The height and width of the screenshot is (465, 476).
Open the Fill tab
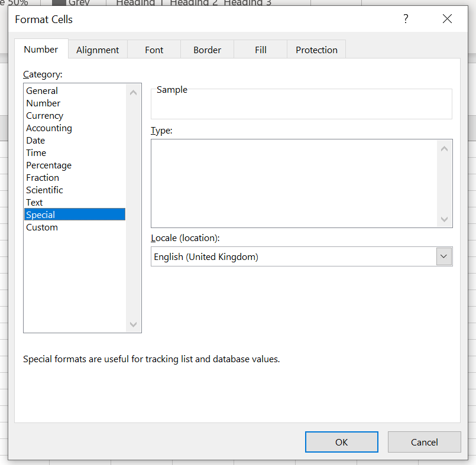pyautogui.click(x=260, y=50)
